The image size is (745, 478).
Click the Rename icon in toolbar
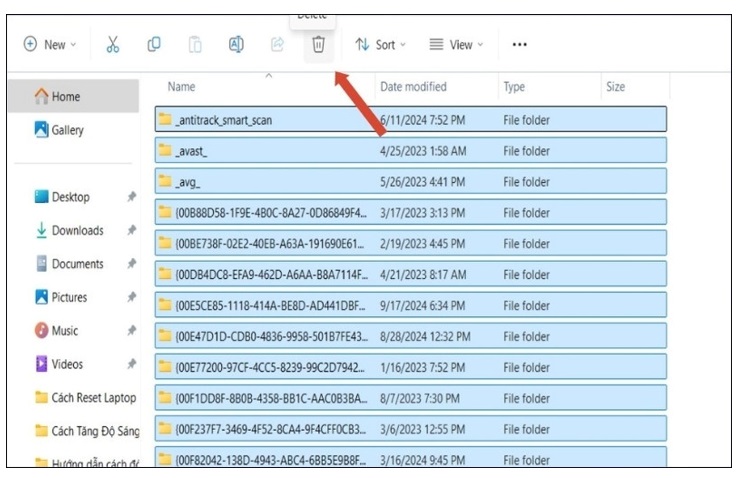[237, 45]
